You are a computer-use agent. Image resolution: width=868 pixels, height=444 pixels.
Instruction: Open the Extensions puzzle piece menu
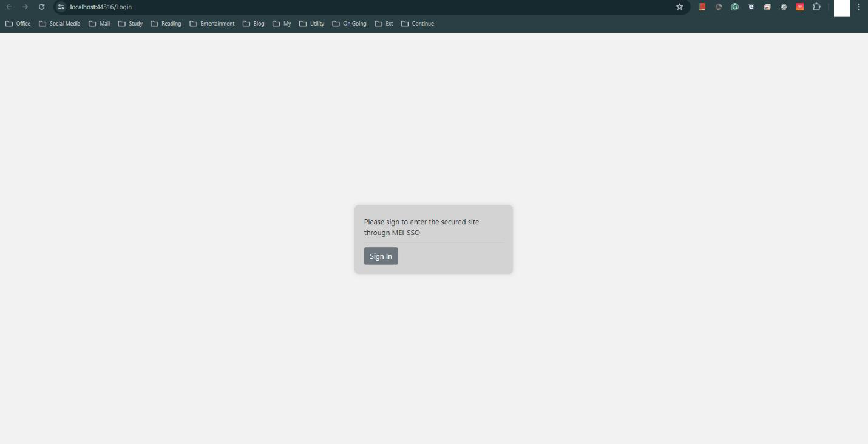coord(816,7)
